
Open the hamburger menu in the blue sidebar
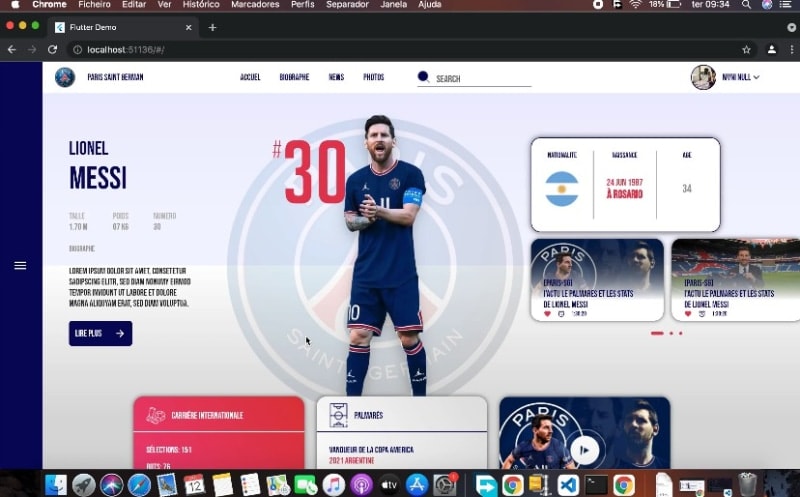(x=20, y=265)
